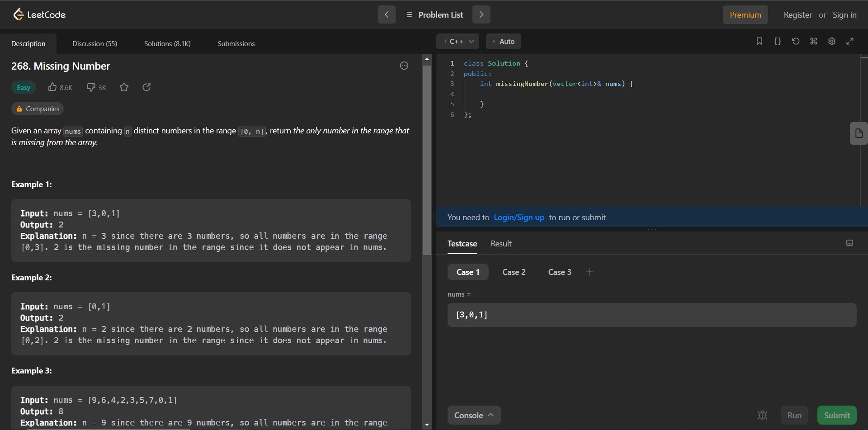868x430 pixels.
Task: Click the thumbs up like icon
Action: click(x=53, y=87)
